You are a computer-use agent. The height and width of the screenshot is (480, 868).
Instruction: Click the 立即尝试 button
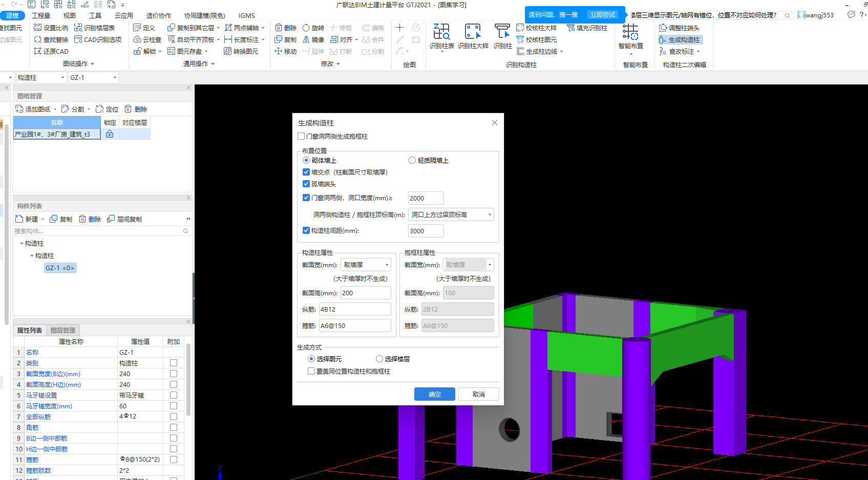(603, 15)
